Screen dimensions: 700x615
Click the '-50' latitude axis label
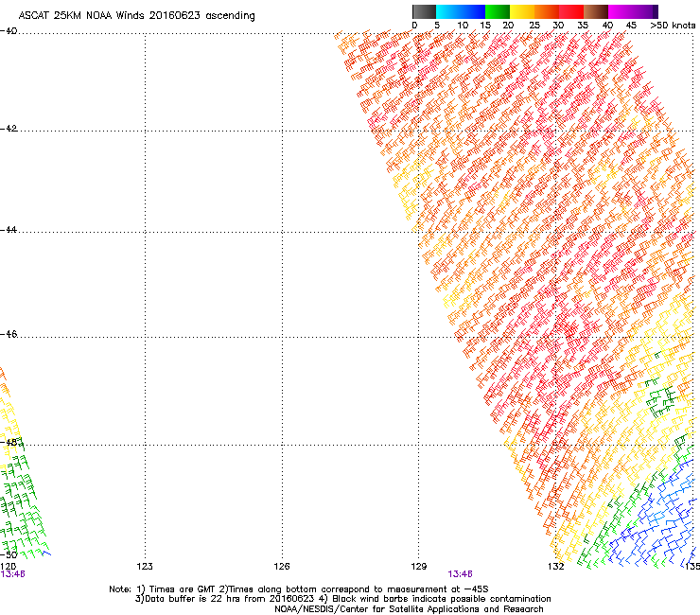pos(9,555)
